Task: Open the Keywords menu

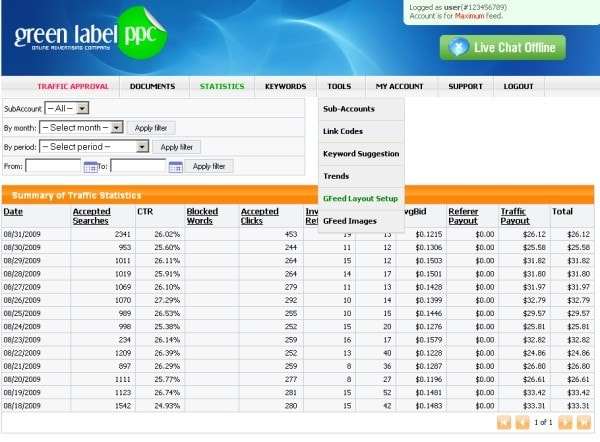Action: click(x=285, y=86)
